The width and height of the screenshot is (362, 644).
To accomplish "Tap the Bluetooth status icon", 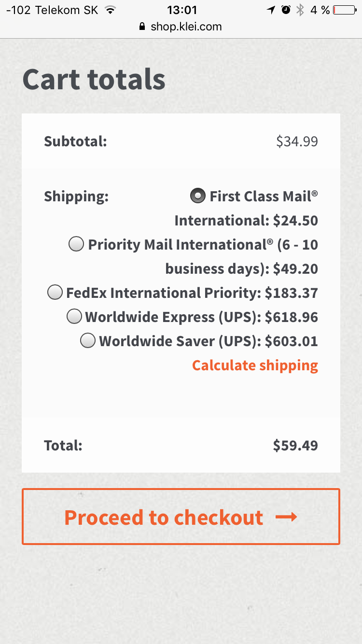I will (x=300, y=10).
